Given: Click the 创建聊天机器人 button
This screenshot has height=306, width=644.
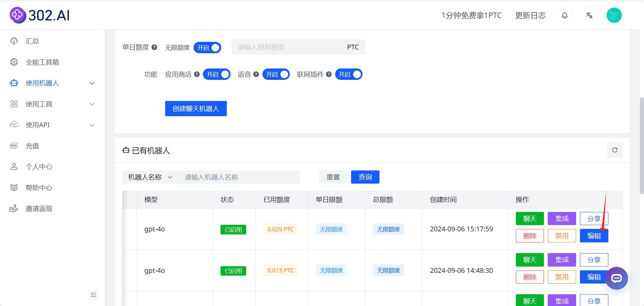Looking at the screenshot, I should [196, 109].
